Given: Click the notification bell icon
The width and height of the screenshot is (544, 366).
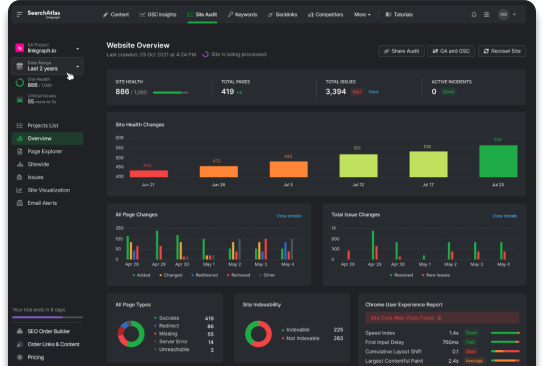Looking at the screenshot, I should pos(474,15).
